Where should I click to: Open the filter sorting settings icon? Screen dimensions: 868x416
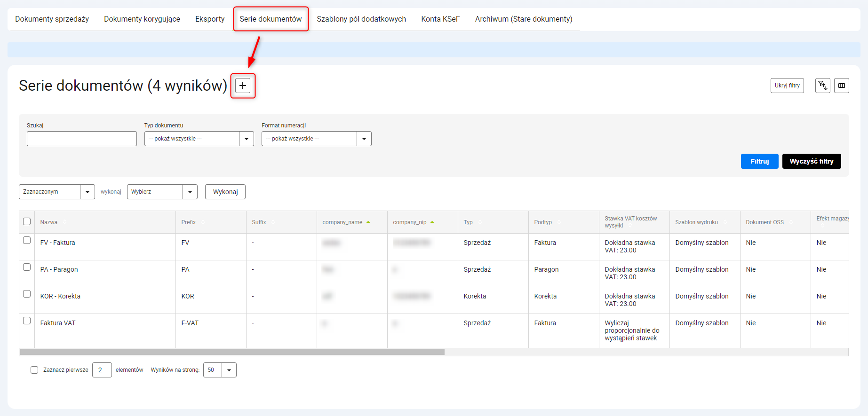[823, 86]
